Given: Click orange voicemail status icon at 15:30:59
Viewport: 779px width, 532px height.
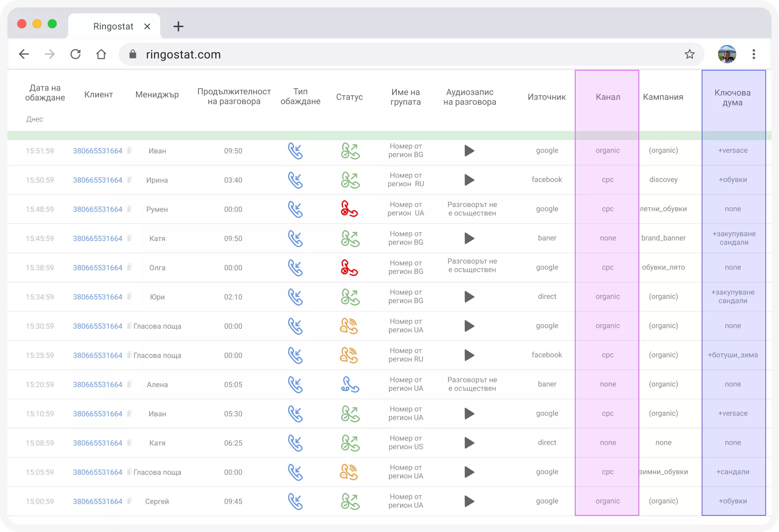Looking at the screenshot, I should tap(349, 326).
